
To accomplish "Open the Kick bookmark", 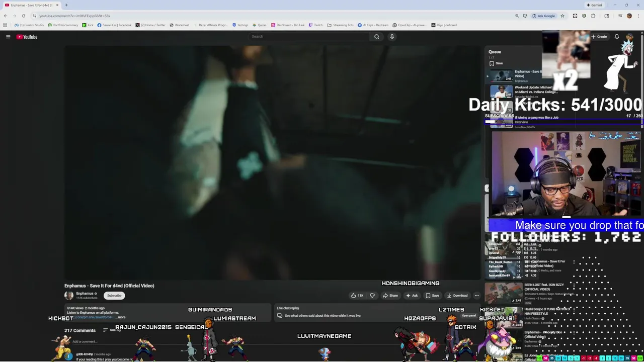I will pyautogui.click(x=88, y=25).
